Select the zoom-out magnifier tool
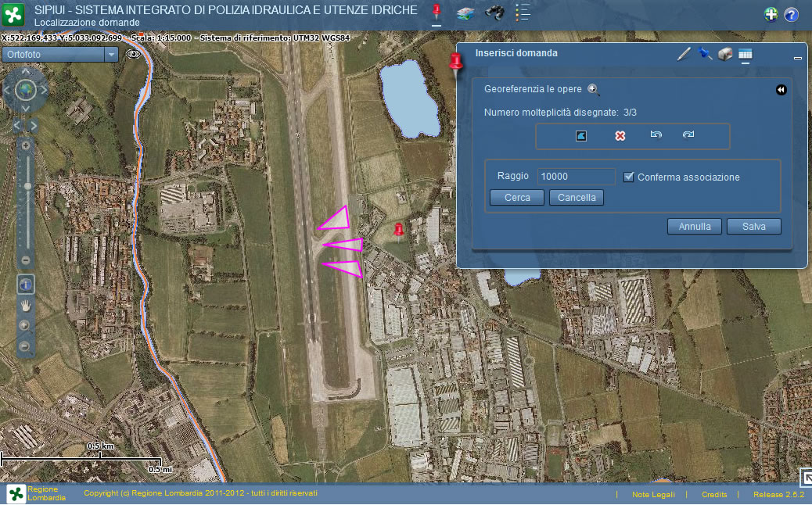 (24, 346)
